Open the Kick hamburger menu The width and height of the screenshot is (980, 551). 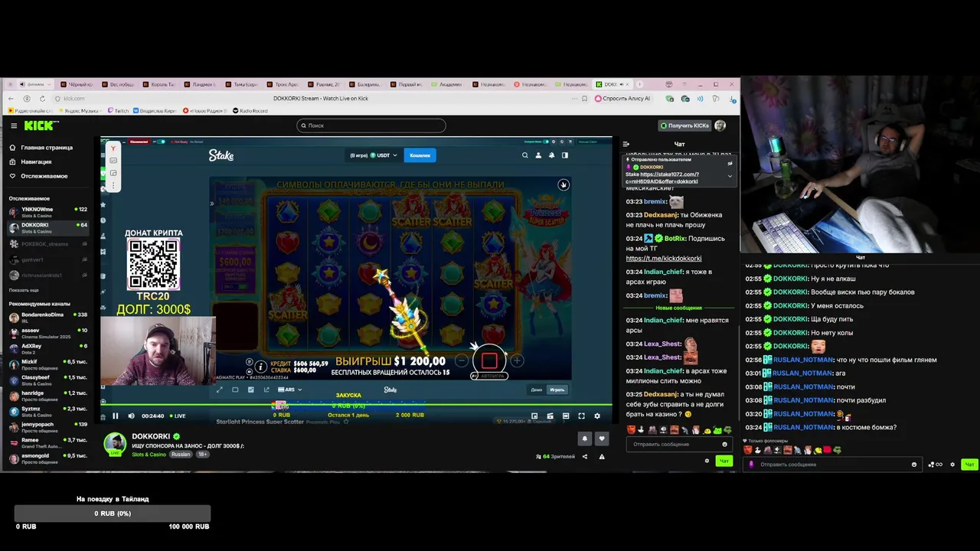click(14, 126)
